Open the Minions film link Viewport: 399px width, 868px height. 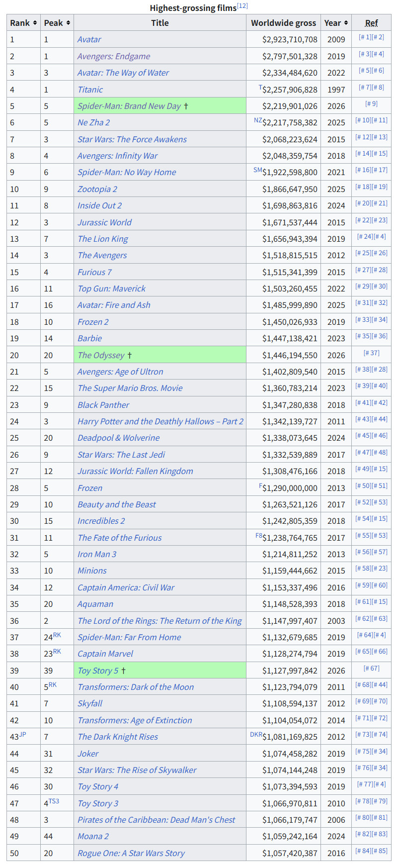92,571
